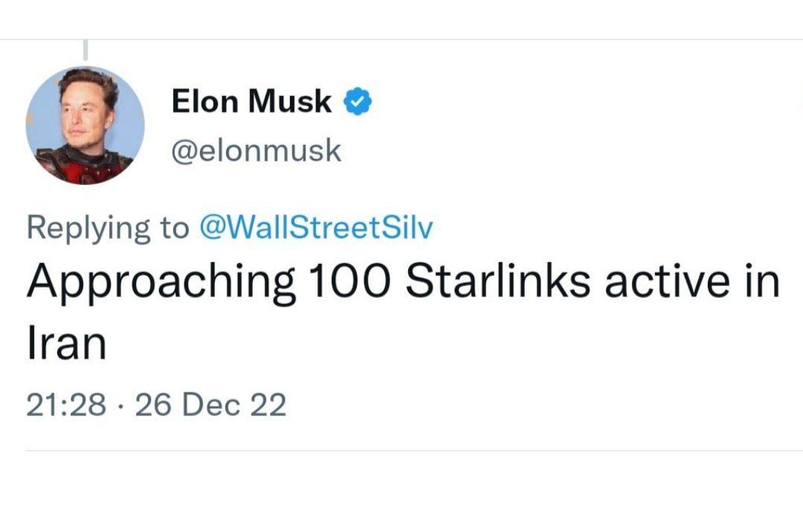The image size is (803, 532).
Task: Click the number "100" in the tweet
Action: [349, 283]
